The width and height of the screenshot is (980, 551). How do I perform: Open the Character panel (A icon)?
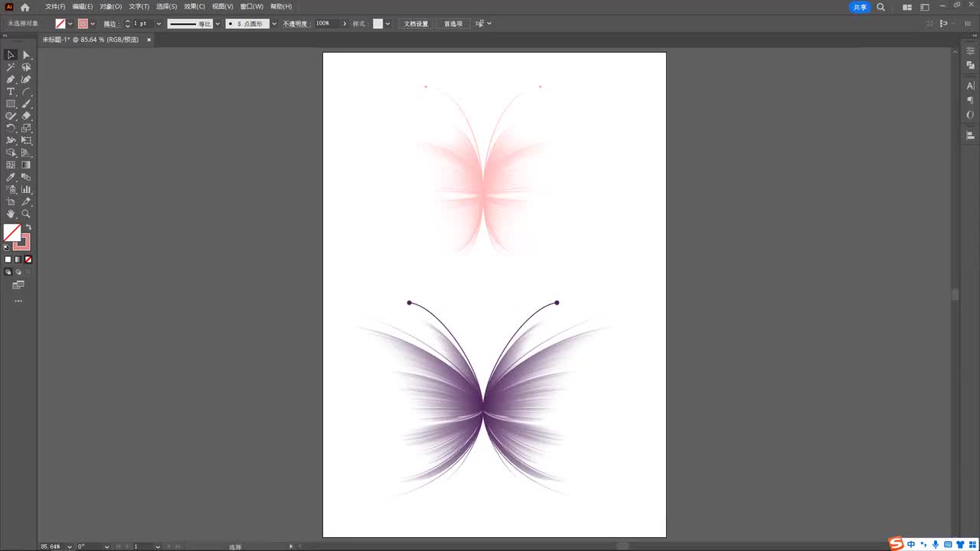point(970,86)
